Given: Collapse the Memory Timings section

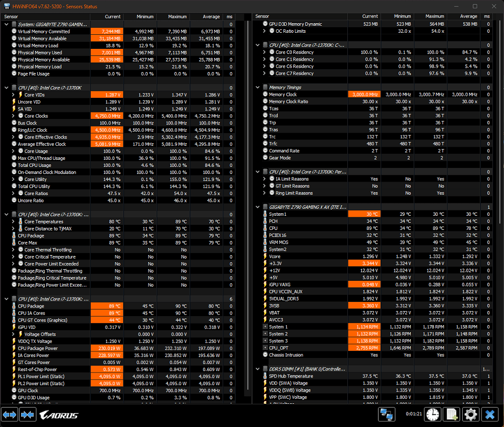Looking at the screenshot, I should click(x=258, y=87).
